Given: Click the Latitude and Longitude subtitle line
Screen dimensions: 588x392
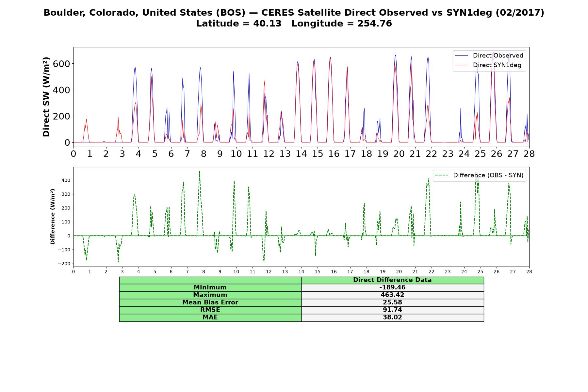Looking at the screenshot, I should [294, 24].
